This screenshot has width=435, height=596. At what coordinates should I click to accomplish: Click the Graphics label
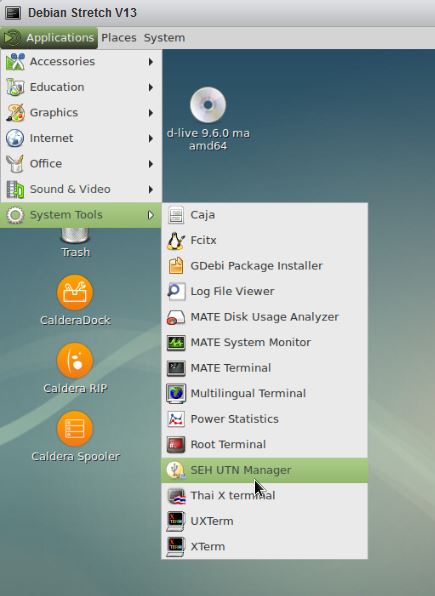pos(54,113)
